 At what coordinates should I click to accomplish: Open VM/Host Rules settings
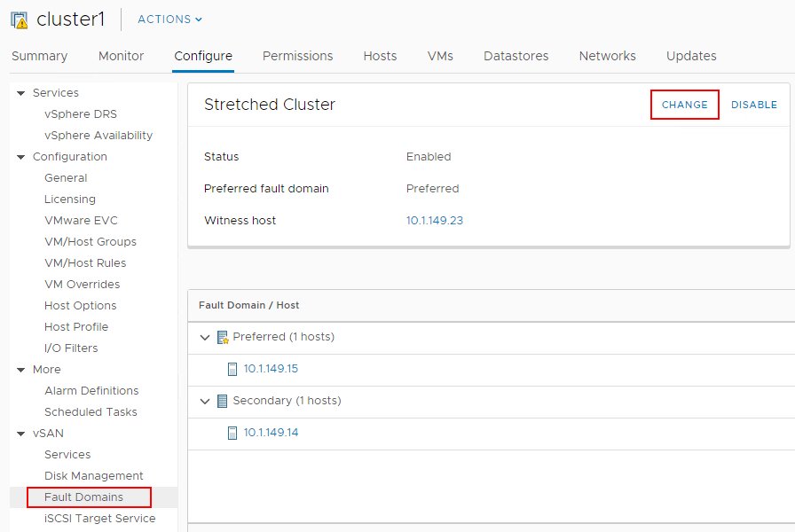[x=85, y=263]
